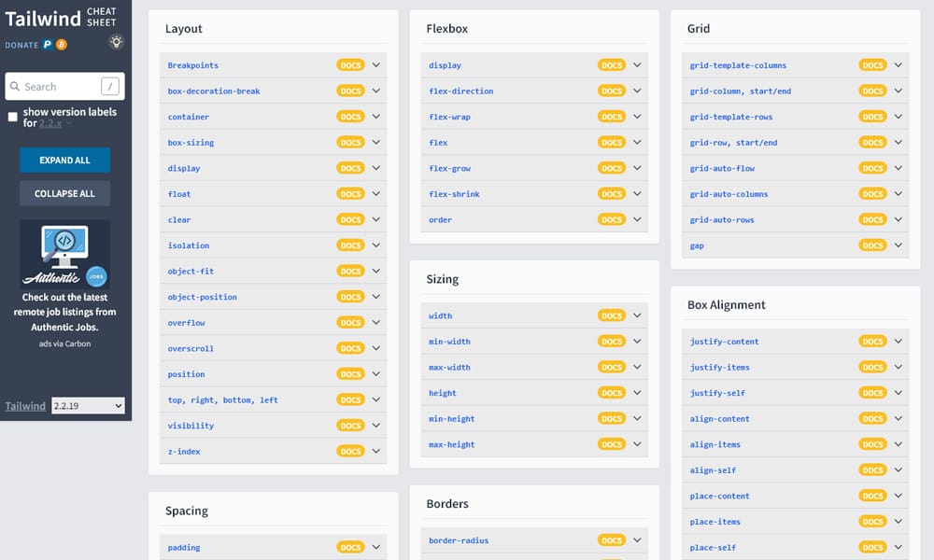934x560 pixels.
Task: Toggle dark mode via the lightbulb icon
Action: click(116, 41)
